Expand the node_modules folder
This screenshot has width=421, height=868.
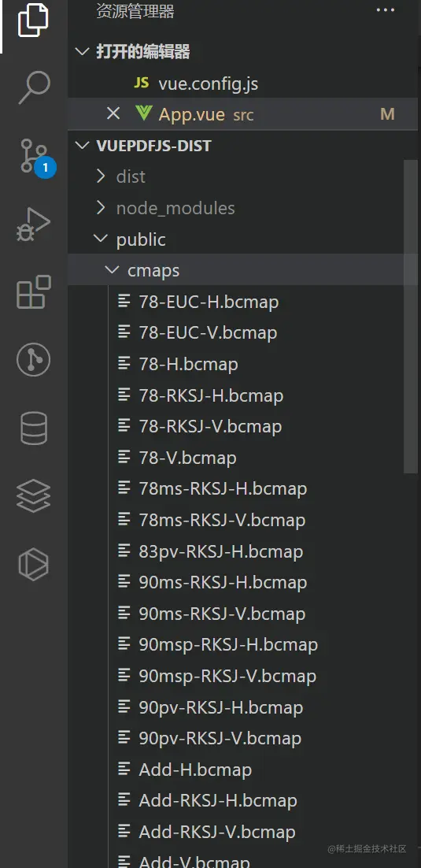175,208
